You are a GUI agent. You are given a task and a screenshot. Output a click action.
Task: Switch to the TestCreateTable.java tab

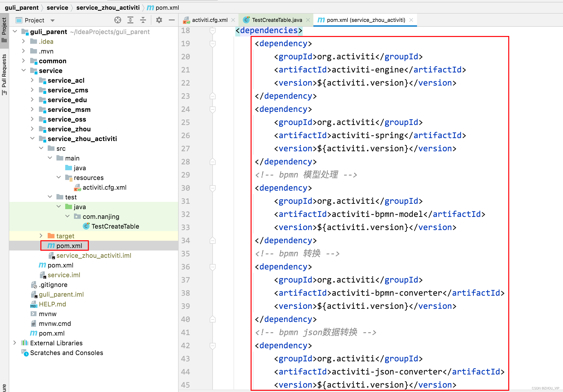pos(277,20)
